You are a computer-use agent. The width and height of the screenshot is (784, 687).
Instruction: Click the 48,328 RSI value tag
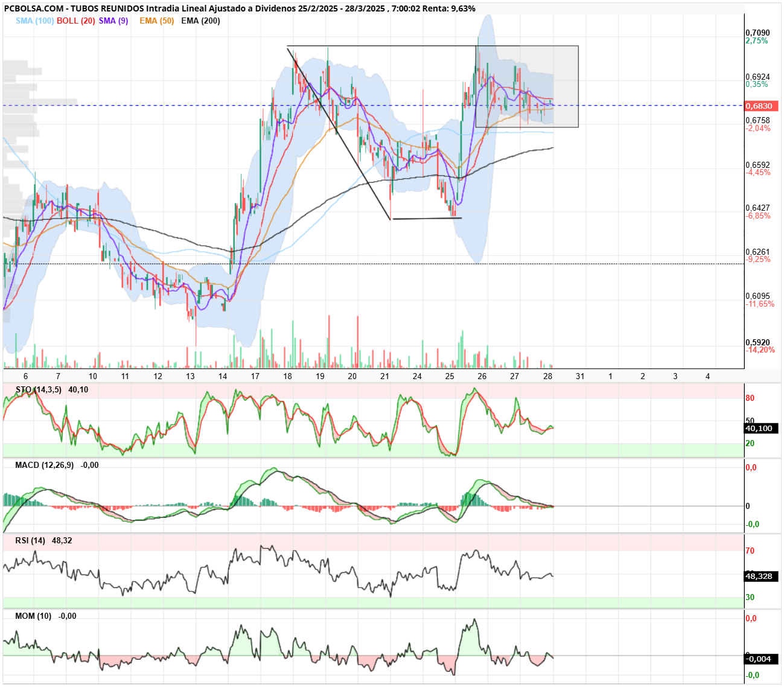pos(761,576)
